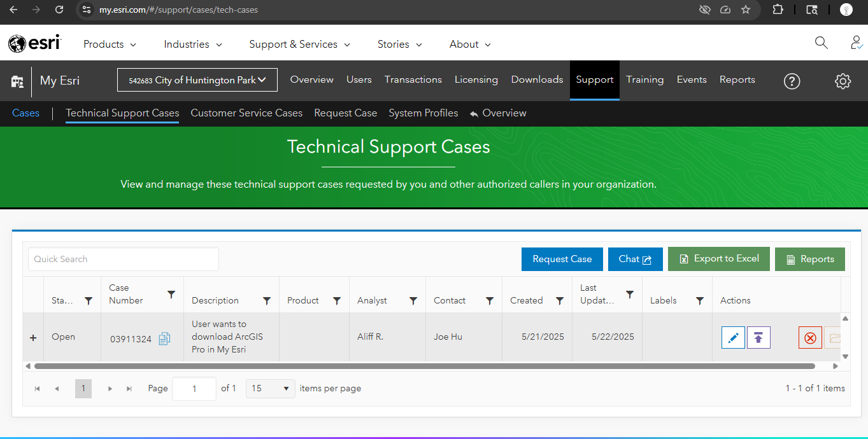Reload the page in the browser
868x439 pixels.
tap(59, 10)
